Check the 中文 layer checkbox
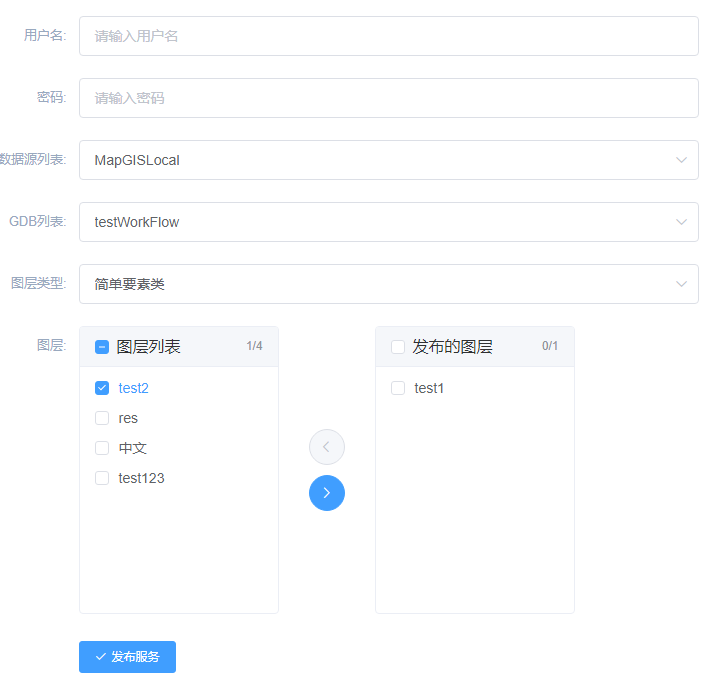Viewport: 711px width, 683px height. pos(102,448)
